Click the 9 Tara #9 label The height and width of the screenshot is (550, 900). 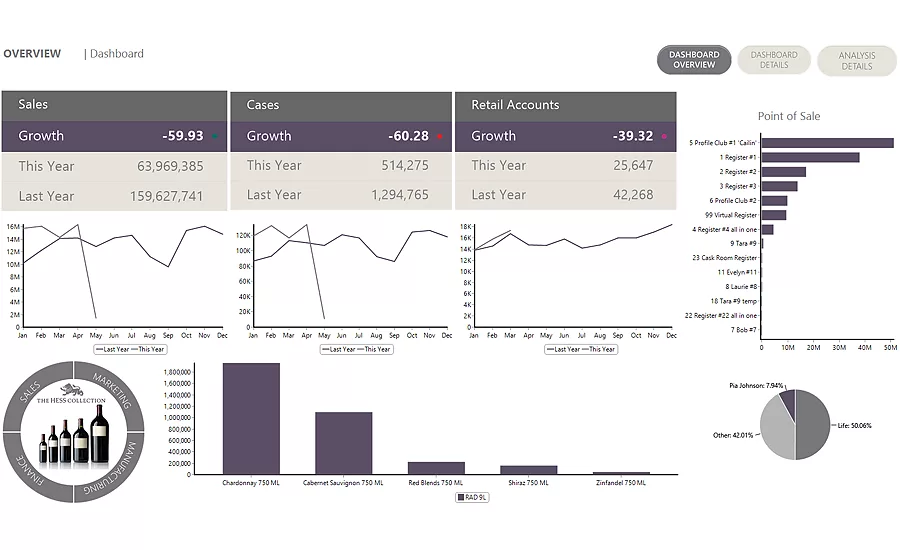(x=743, y=243)
